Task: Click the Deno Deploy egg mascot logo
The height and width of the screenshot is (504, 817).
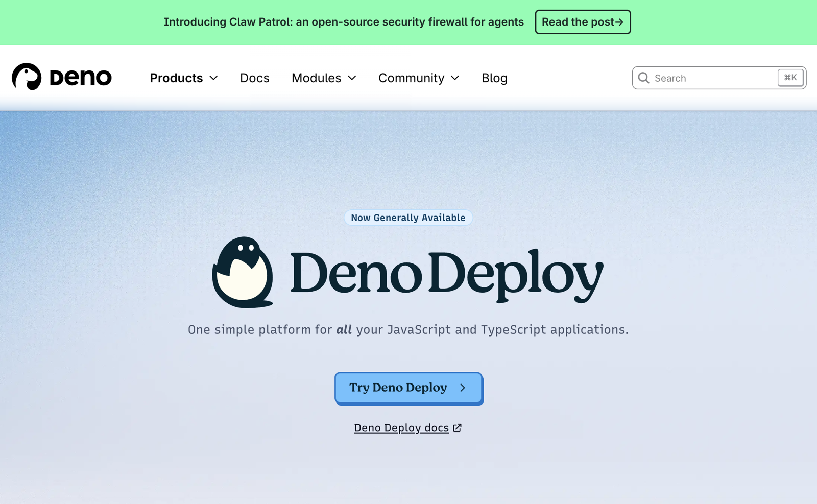Action: point(243,272)
